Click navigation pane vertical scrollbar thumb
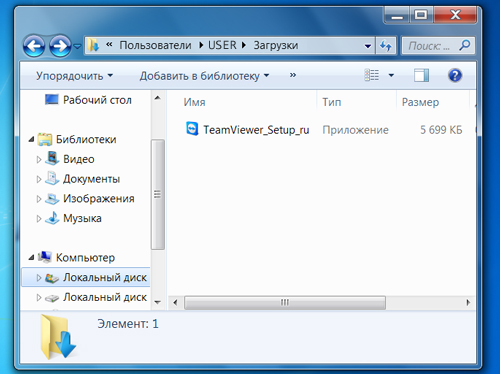 tap(158, 194)
